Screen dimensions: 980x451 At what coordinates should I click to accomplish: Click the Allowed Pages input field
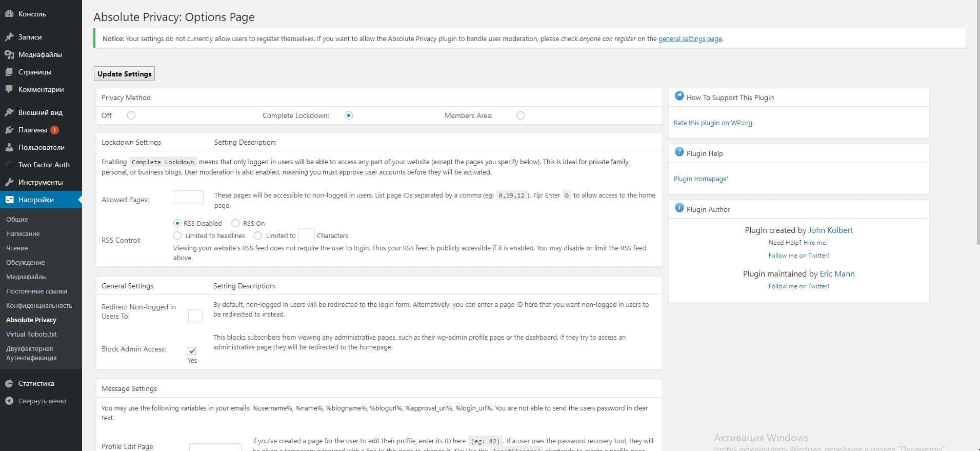188,198
